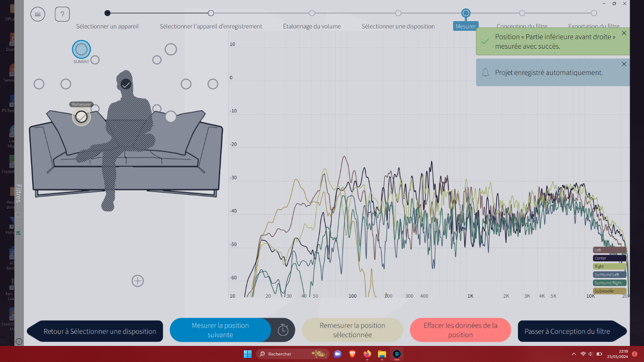Expand the Filtres side panel
The height and width of the screenshot is (362, 644).
tap(18, 193)
